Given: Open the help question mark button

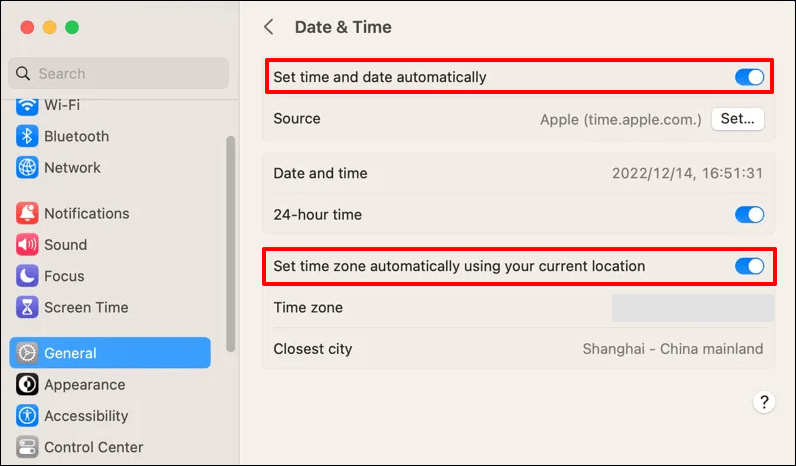Looking at the screenshot, I should (764, 402).
